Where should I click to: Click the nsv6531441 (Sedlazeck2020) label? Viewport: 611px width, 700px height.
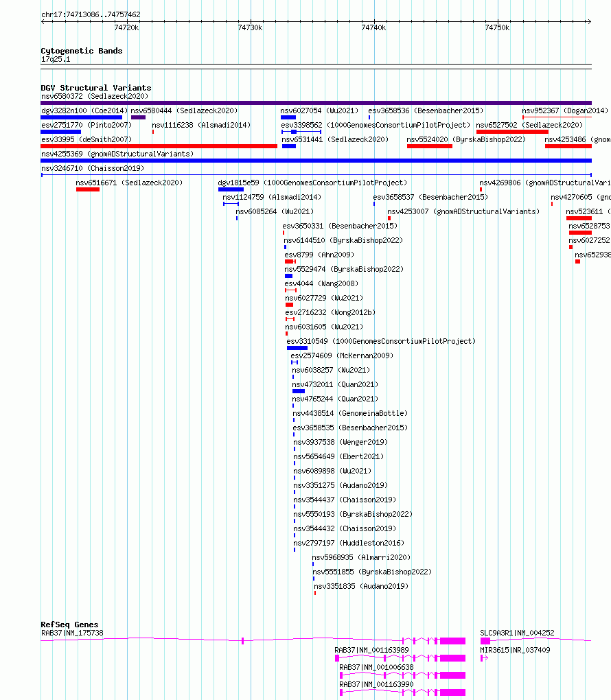tap(335, 139)
